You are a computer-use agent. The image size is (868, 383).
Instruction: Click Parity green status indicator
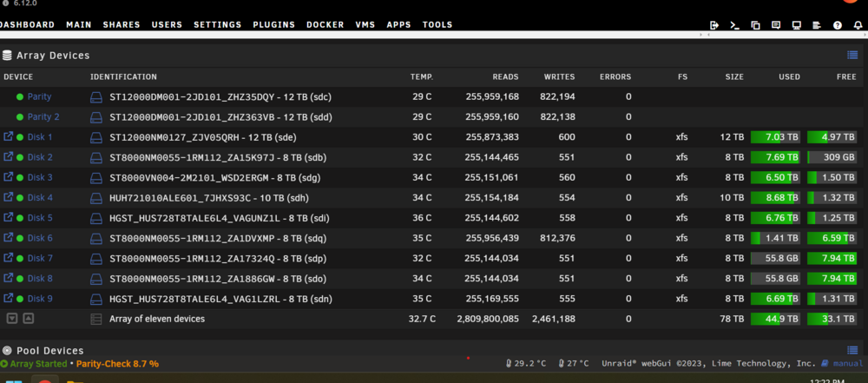[20, 97]
